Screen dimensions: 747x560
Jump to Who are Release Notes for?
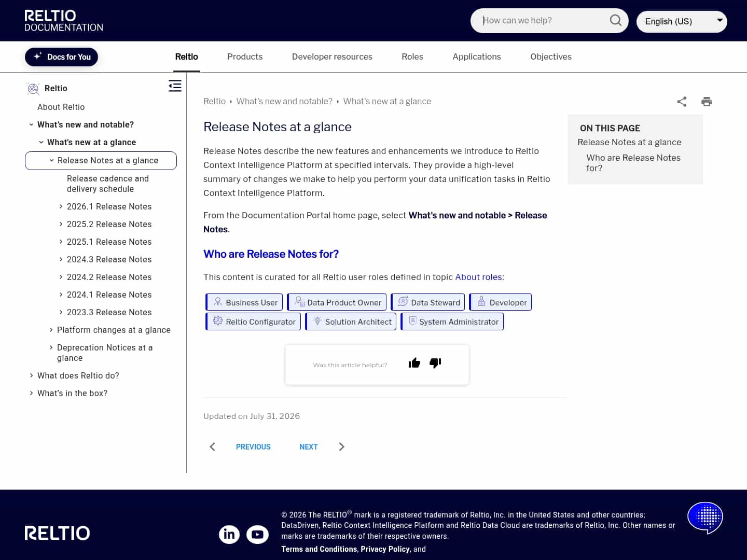633,163
